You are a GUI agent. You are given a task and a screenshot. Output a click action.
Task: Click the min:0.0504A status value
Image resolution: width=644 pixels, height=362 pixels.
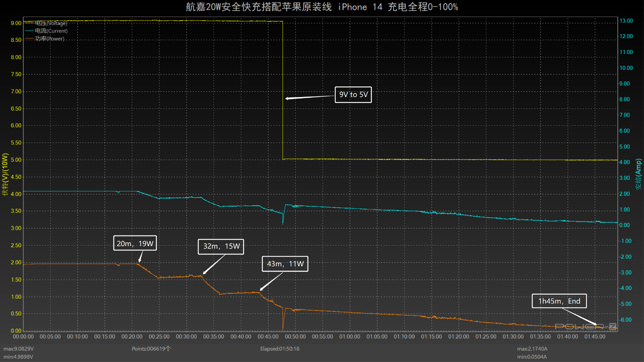[x=532, y=357]
